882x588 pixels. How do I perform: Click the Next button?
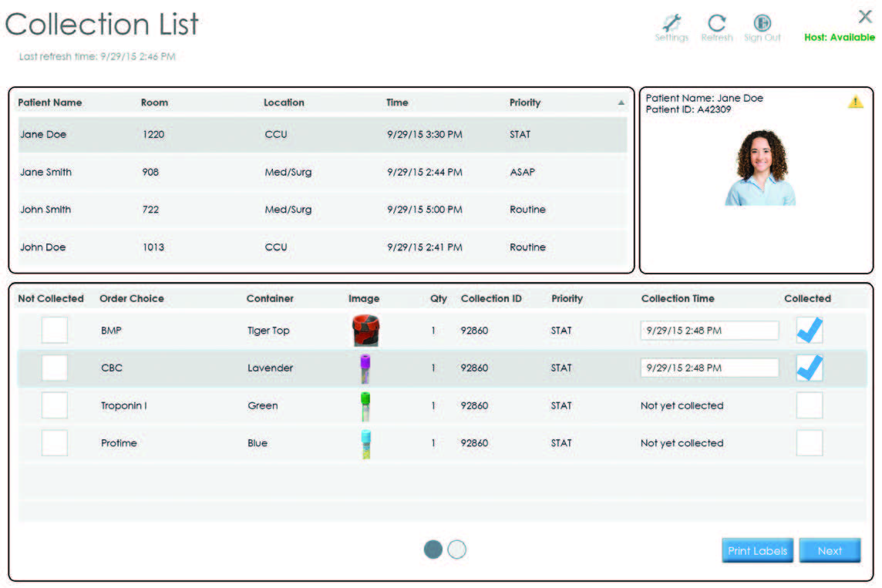[x=830, y=550]
